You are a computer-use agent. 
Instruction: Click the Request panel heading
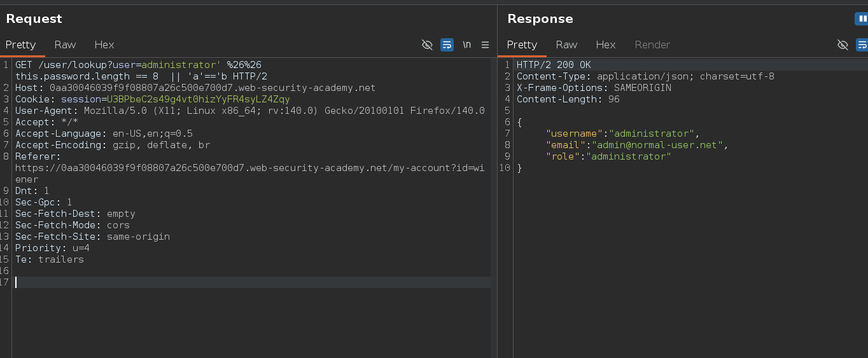tap(34, 19)
